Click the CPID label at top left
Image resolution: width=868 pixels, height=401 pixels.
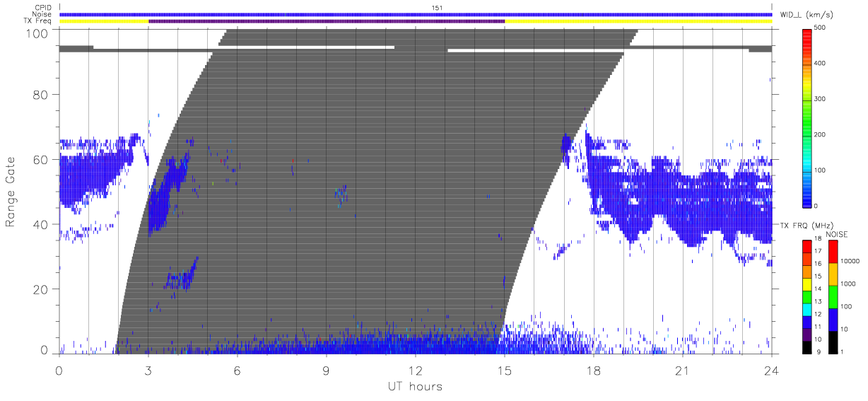[x=45, y=8]
